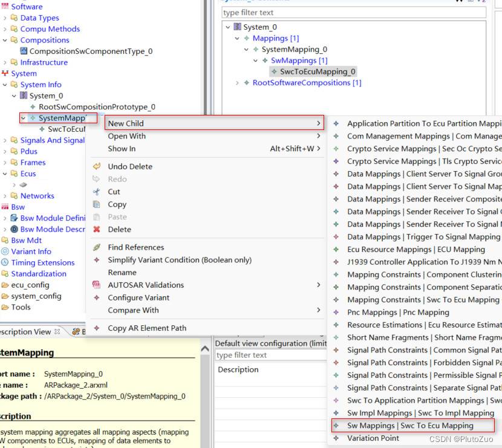The width and height of the screenshot is (502, 448).
Task: Collapse the System Info folder
Action: [x=5, y=85]
